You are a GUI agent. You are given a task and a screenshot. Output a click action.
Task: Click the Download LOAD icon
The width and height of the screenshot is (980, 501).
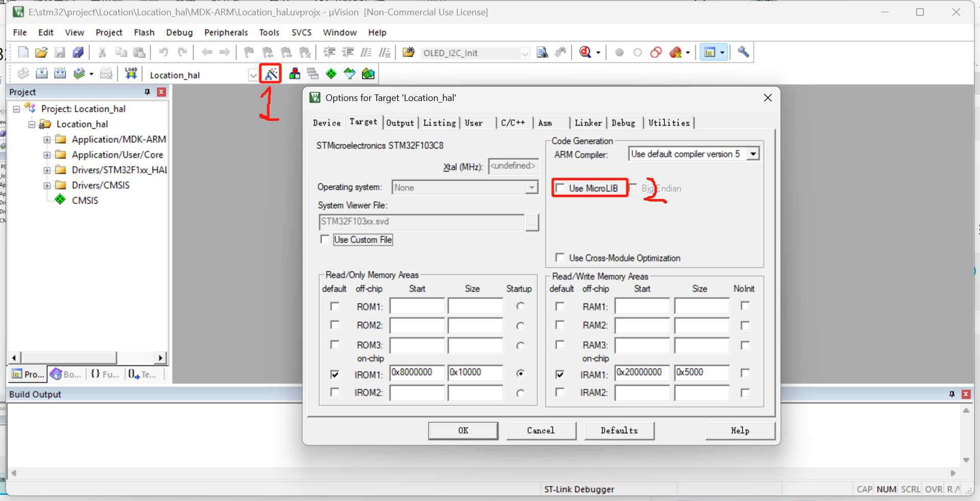(131, 74)
